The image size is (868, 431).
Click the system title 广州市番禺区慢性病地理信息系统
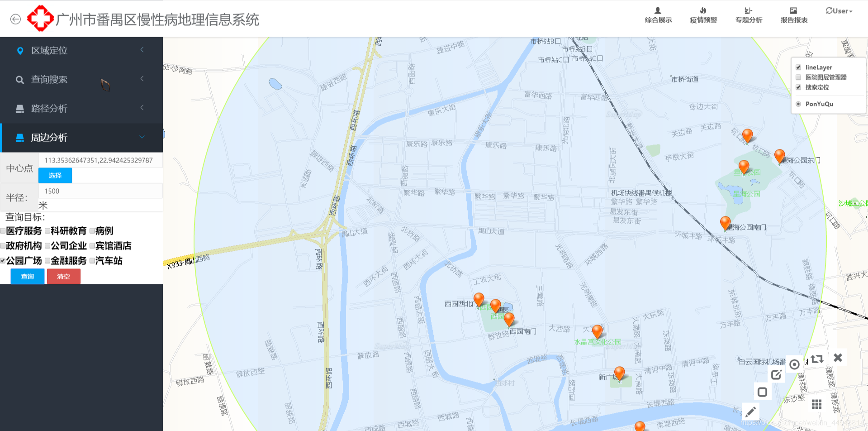coord(157,19)
